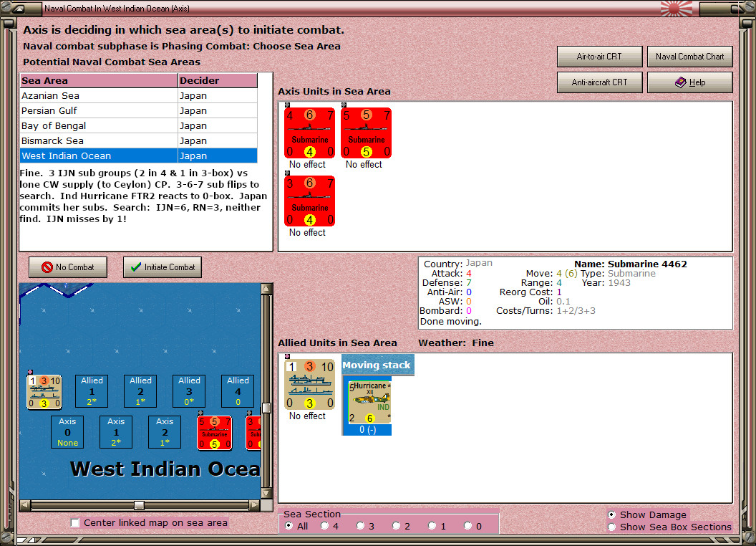Viewport: 756px width, 546px height.
Task: Click the map vertical scrollbar thumb
Action: click(266, 408)
